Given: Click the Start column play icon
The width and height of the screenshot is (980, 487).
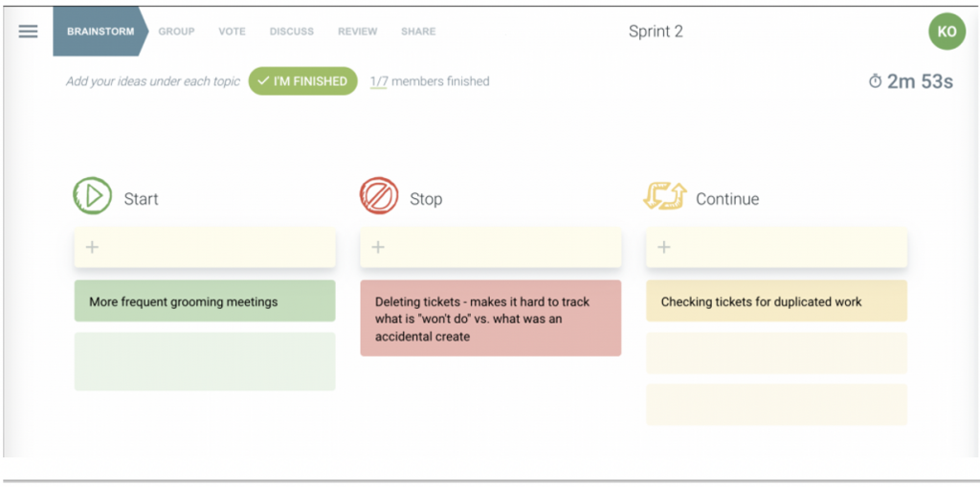Looking at the screenshot, I should click(93, 196).
